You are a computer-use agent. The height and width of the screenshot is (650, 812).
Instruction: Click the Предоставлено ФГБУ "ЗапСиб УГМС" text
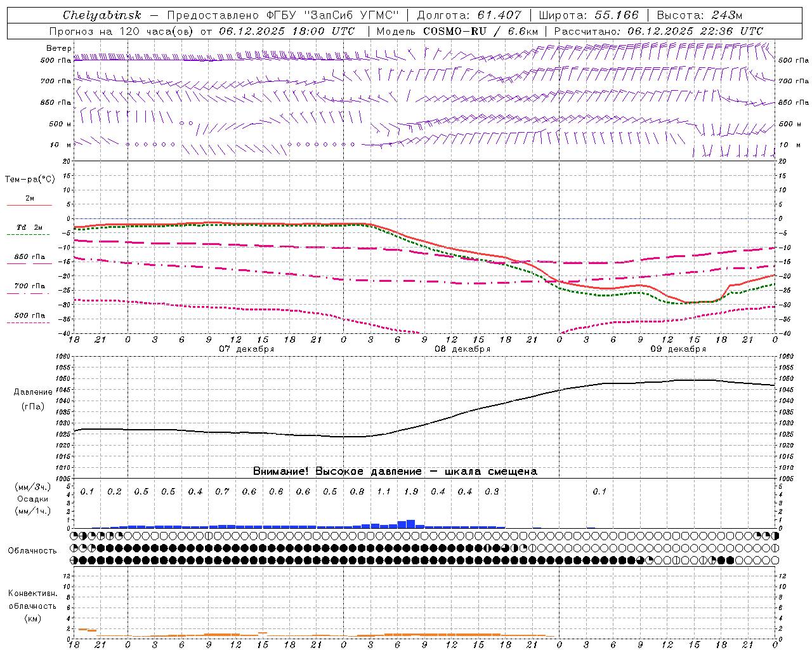click(282, 15)
